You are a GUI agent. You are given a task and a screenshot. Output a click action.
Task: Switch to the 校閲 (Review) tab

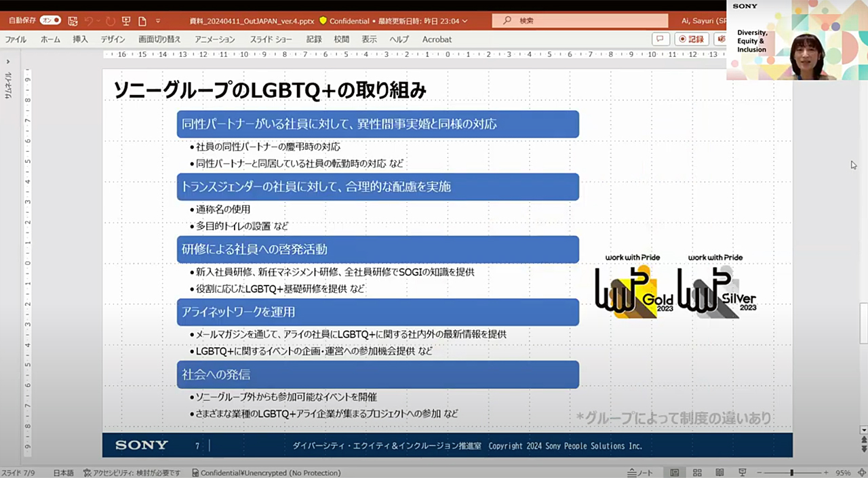tap(342, 39)
